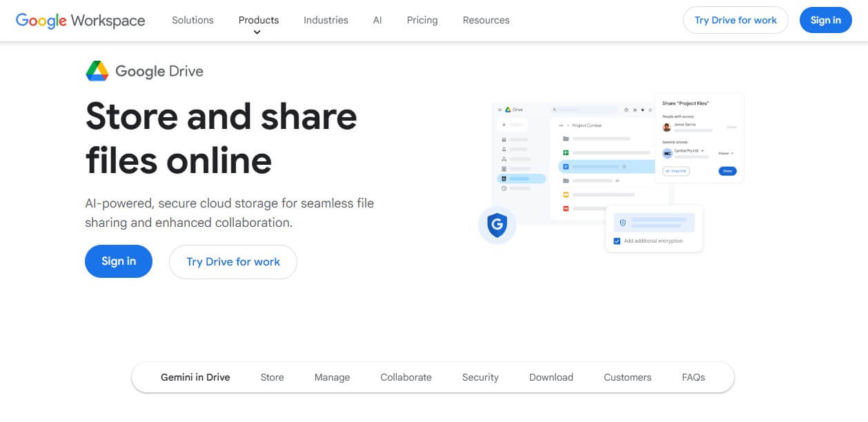Open the hamburger menu in the Drive mockup
868x422 pixels.
[x=499, y=110]
